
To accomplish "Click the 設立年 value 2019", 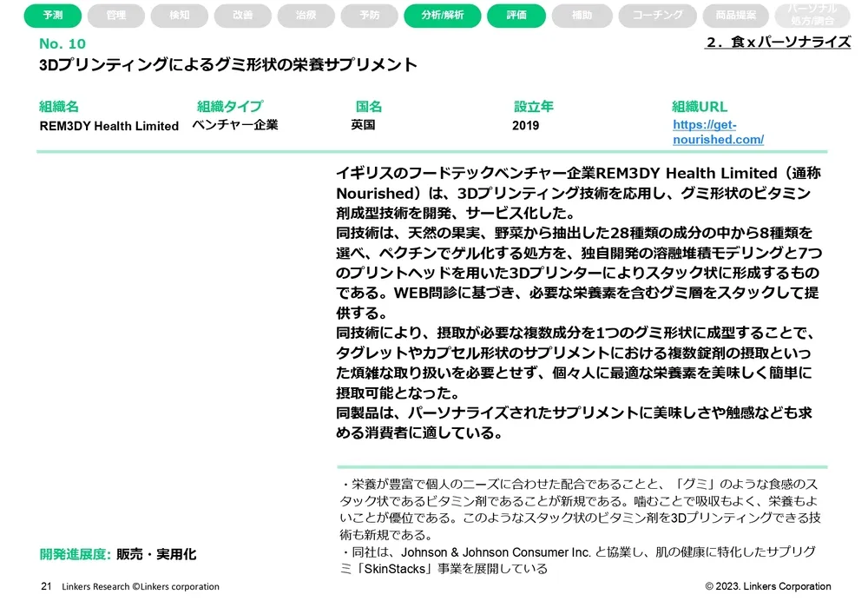I will [x=525, y=126].
